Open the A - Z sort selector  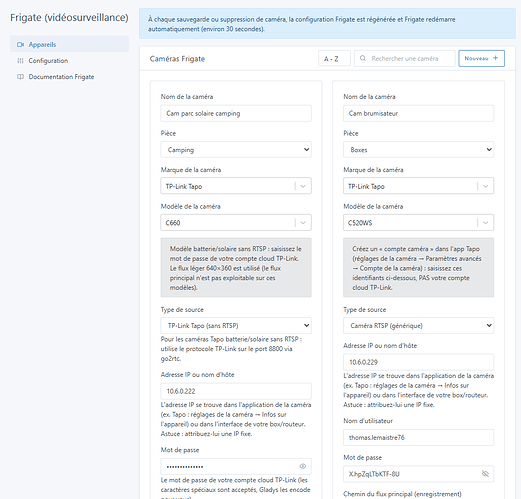334,59
